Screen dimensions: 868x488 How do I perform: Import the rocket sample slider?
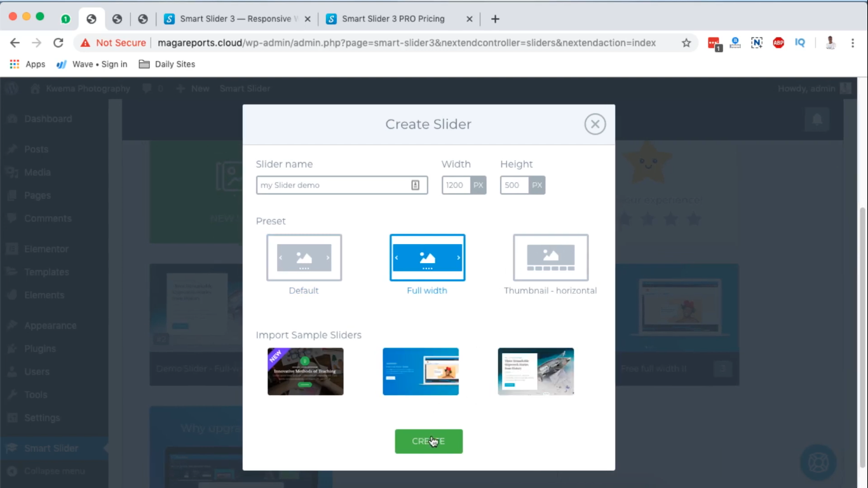pyautogui.click(x=536, y=372)
